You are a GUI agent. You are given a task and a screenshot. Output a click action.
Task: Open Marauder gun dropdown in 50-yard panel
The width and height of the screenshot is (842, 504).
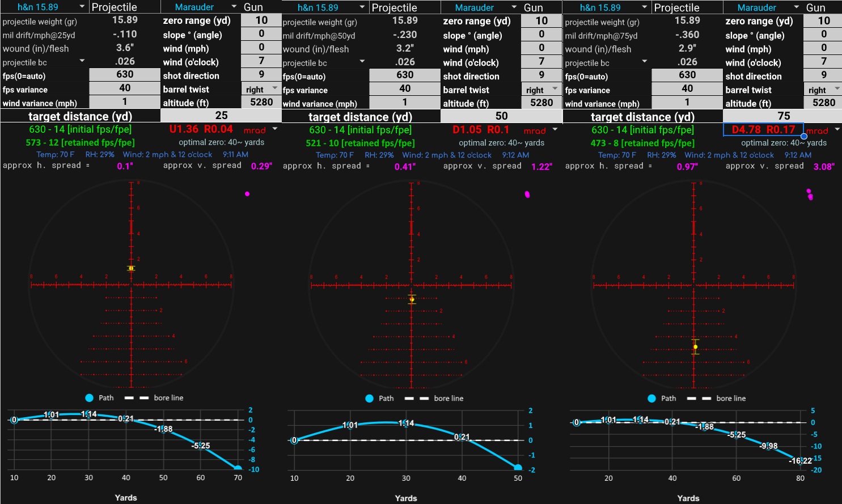514,7
